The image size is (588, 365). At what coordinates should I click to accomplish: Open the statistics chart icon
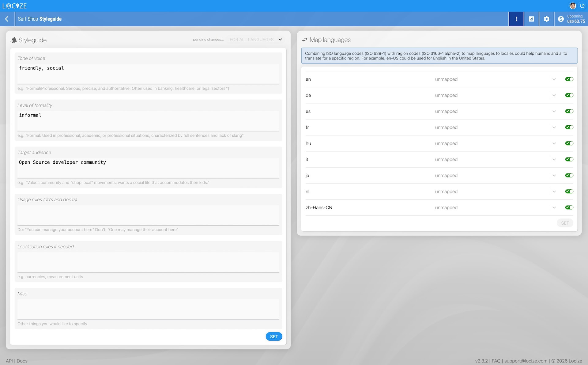(531, 19)
